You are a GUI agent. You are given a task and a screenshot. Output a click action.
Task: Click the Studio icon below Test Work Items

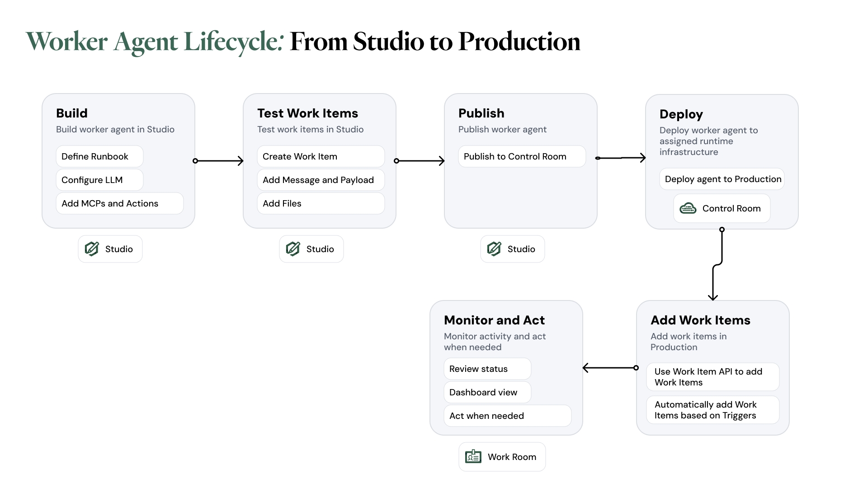coord(293,249)
